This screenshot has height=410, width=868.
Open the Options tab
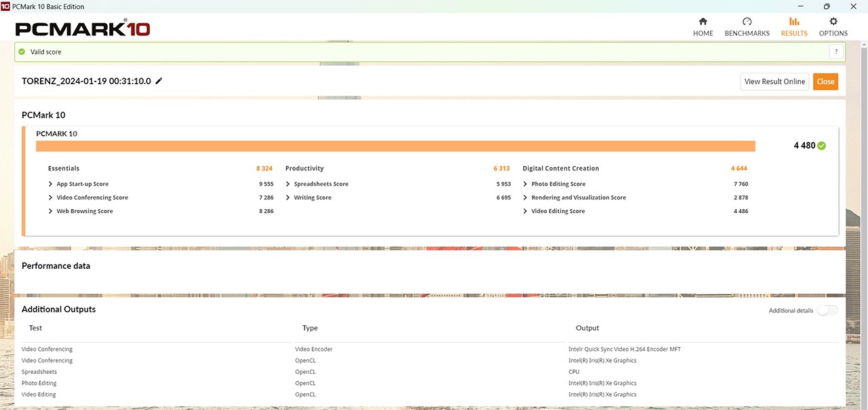[x=833, y=27]
